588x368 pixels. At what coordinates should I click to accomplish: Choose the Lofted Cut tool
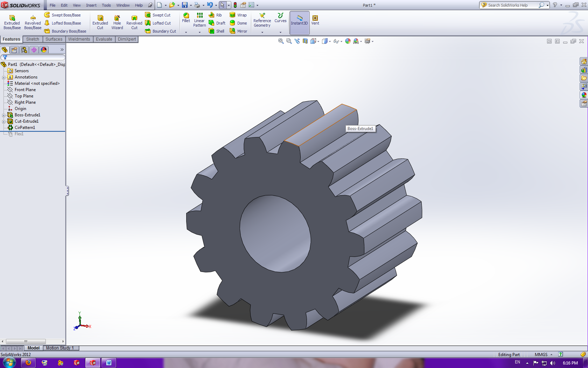point(158,23)
